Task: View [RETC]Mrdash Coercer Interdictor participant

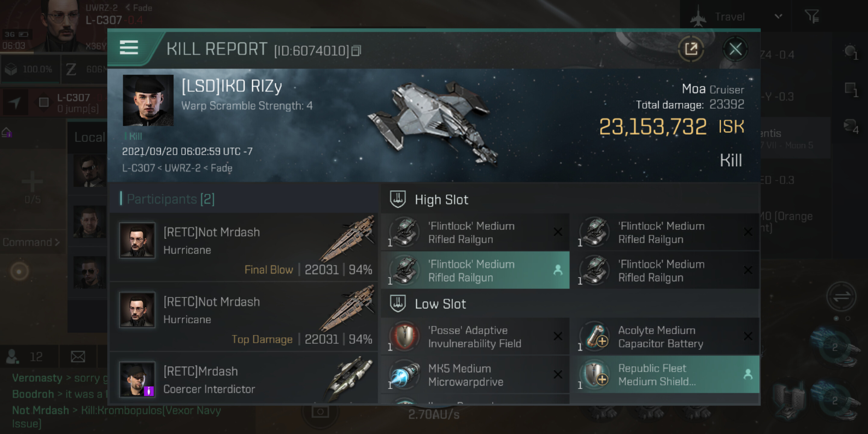Action: pyautogui.click(x=243, y=380)
